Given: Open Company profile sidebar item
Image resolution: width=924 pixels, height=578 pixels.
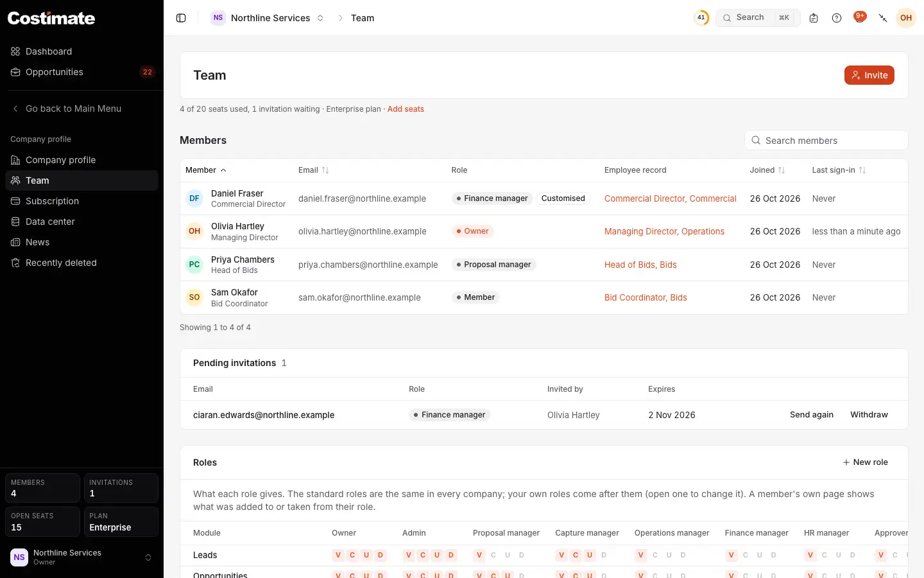Looking at the screenshot, I should click(81, 160).
